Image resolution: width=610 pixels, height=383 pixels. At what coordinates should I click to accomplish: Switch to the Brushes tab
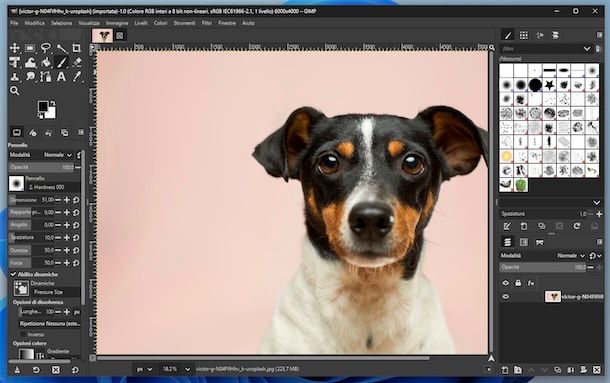[x=508, y=35]
